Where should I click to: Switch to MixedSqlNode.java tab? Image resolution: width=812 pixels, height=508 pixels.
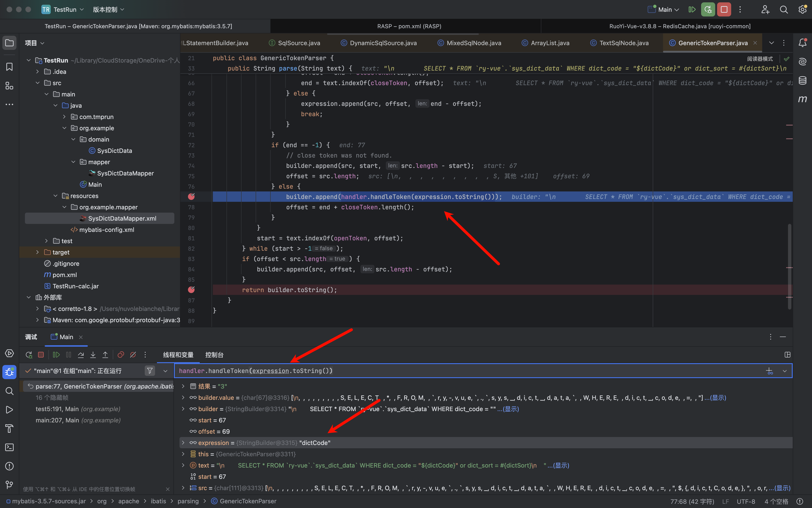(469, 43)
